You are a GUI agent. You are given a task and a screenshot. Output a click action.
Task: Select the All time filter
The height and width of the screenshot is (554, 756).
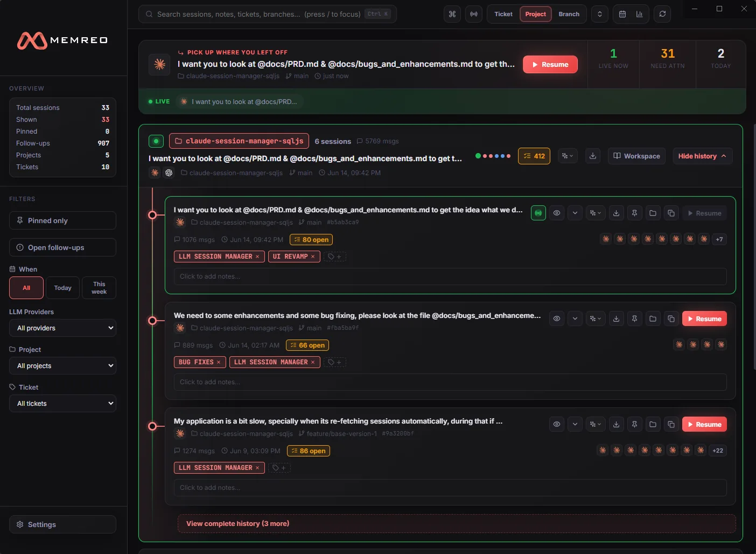(26, 288)
